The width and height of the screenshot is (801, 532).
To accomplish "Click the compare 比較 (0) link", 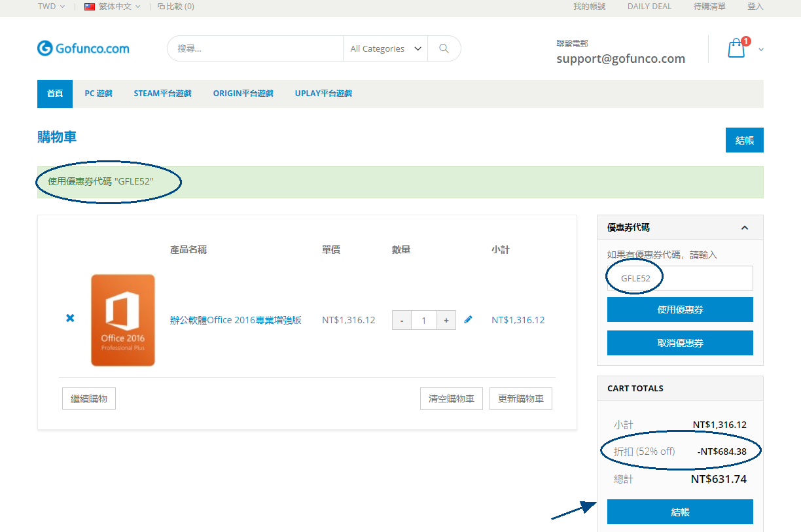I will (x=176, y=7).
